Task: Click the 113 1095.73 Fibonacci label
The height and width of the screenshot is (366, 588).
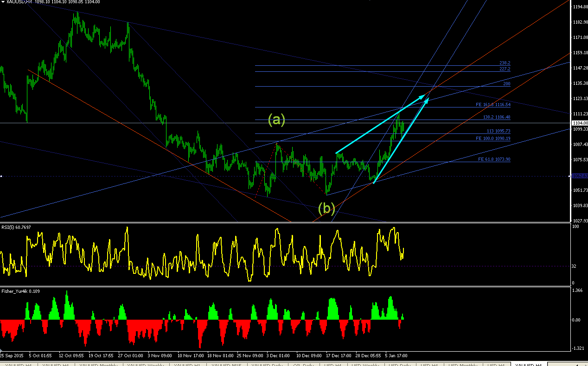Action: click(x=498, y=131)
